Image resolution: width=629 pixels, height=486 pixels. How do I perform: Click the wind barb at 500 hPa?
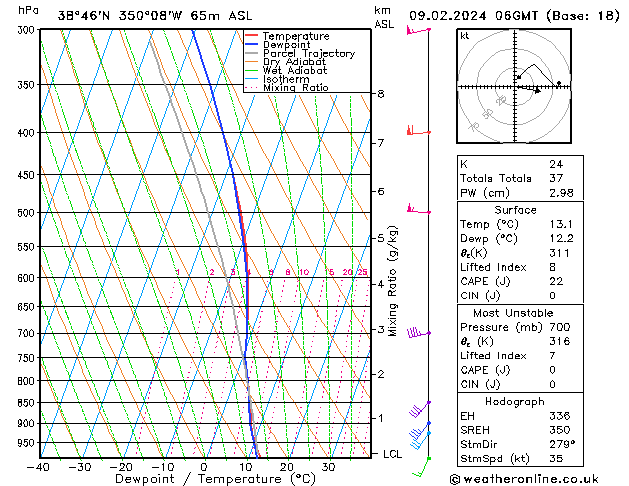click(418, 209)
